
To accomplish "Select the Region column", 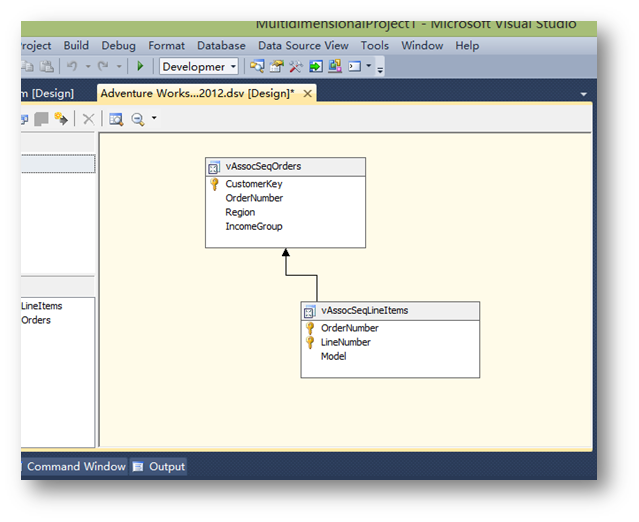I will (x=240, y=212).
